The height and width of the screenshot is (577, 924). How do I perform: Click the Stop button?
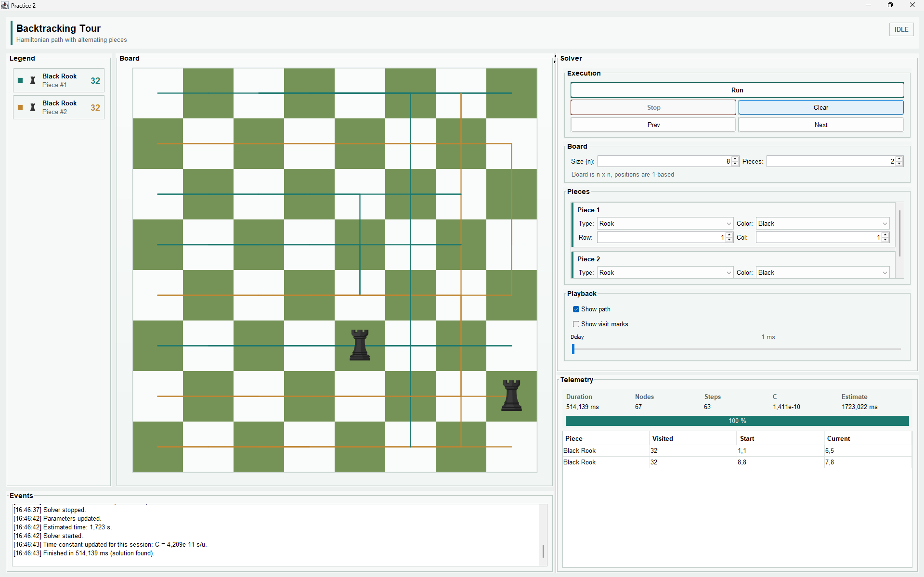[653, 107]
